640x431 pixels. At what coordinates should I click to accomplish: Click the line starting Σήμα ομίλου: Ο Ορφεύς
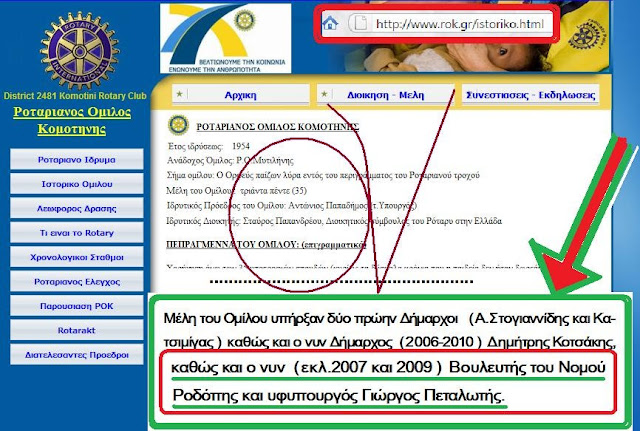pyautogui.click(x=323, y=176)
